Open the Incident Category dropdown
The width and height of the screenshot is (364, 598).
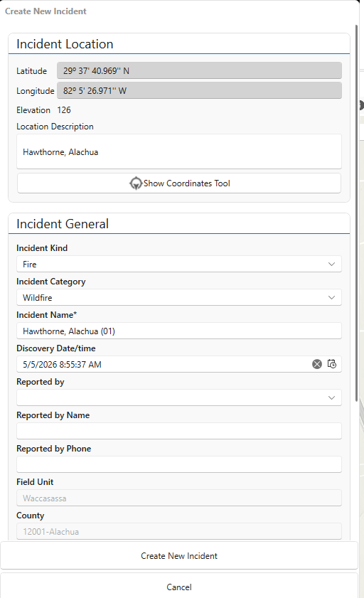178,297
